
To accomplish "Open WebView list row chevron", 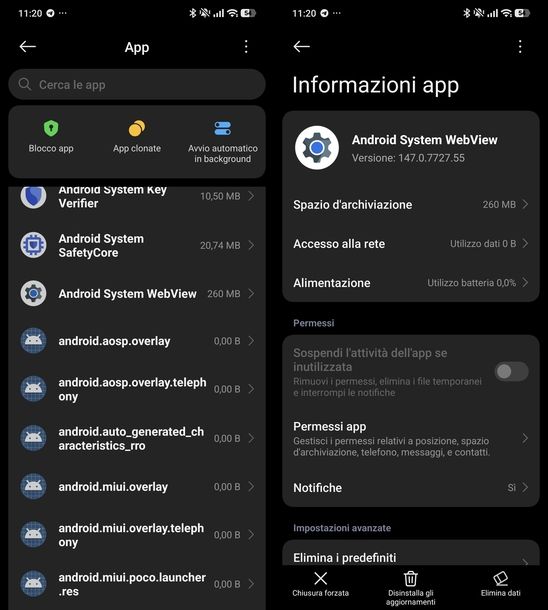I will pos(251,293).
